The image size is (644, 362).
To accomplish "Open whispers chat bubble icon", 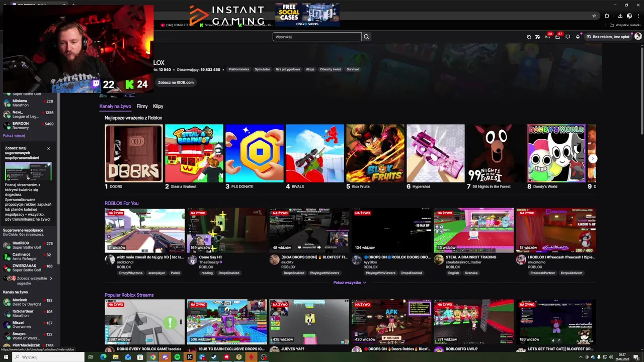I will pyautogui.click(x=568, y=37).
